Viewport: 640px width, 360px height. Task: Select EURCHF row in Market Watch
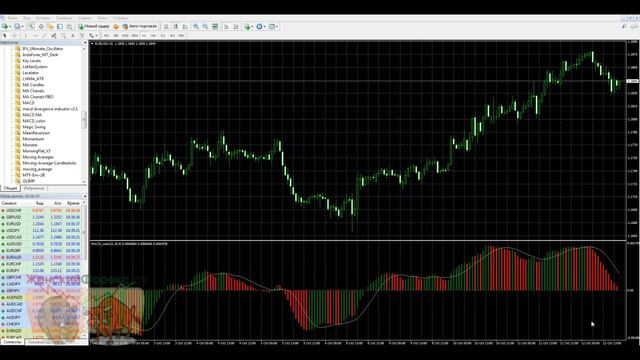(x=41, y=264)
